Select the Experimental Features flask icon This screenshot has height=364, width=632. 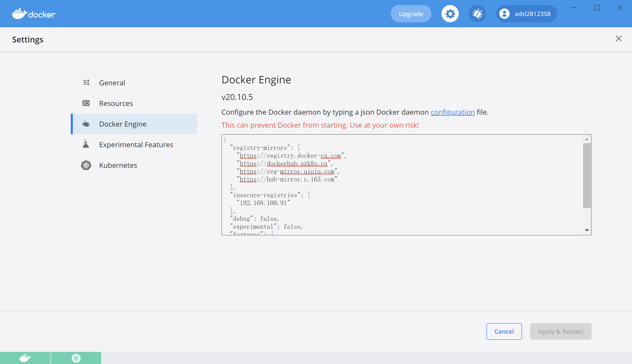[86, 144]
